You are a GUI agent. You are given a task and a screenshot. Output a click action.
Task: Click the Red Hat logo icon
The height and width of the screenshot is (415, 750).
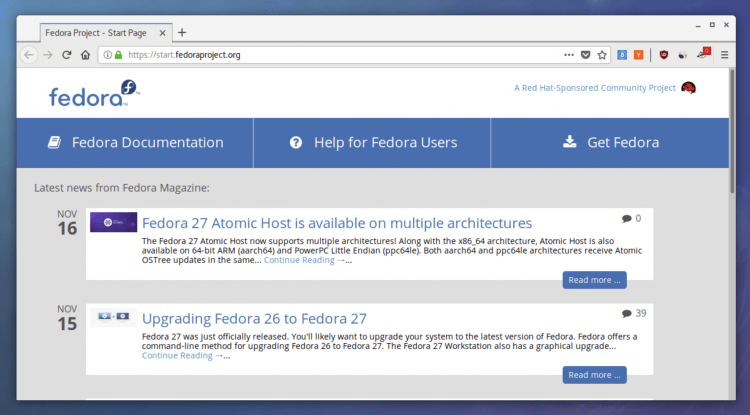coord(688,88)
